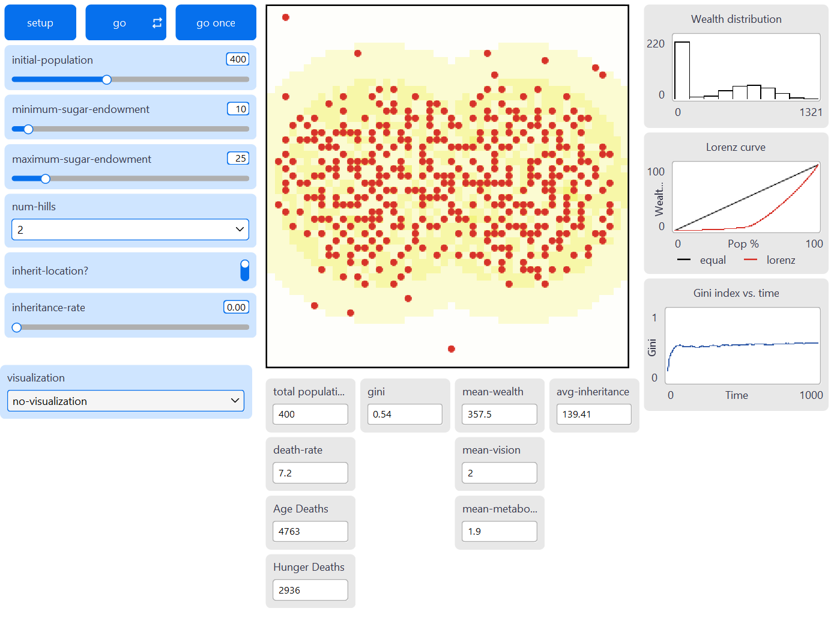Adjust the maximum-sugar-endowment slider handle

coord(46,178)
